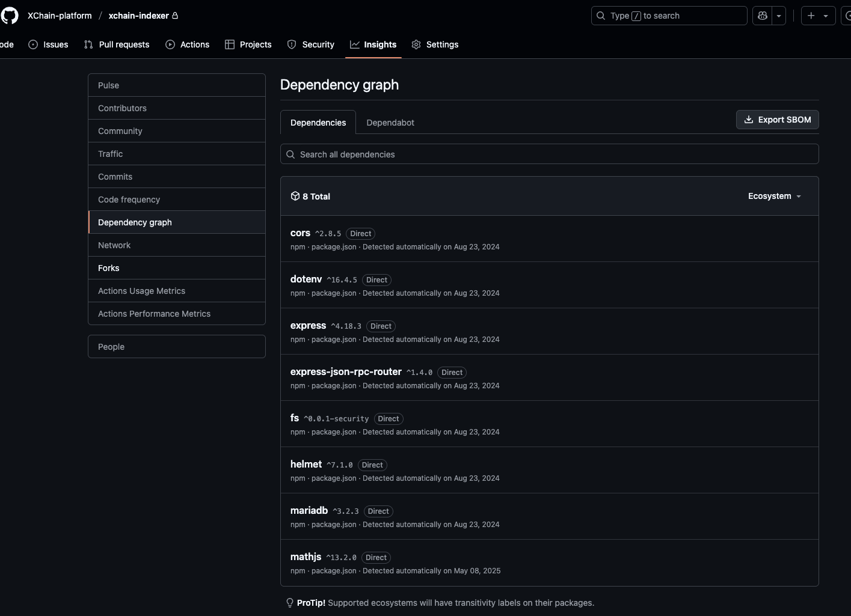Open the mariadb dependency link
Viewport: 851px width, 616px height.
[x=309, y=511]
